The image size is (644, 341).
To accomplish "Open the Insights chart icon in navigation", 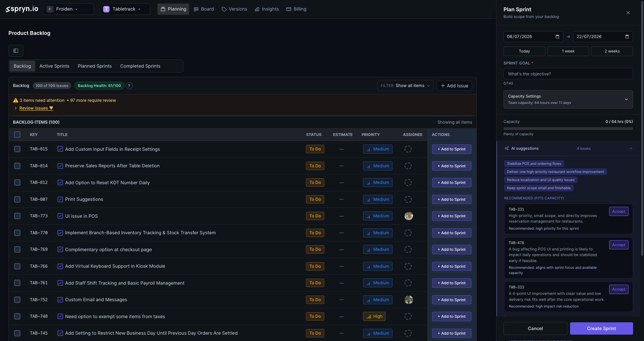I will [257, 9].
